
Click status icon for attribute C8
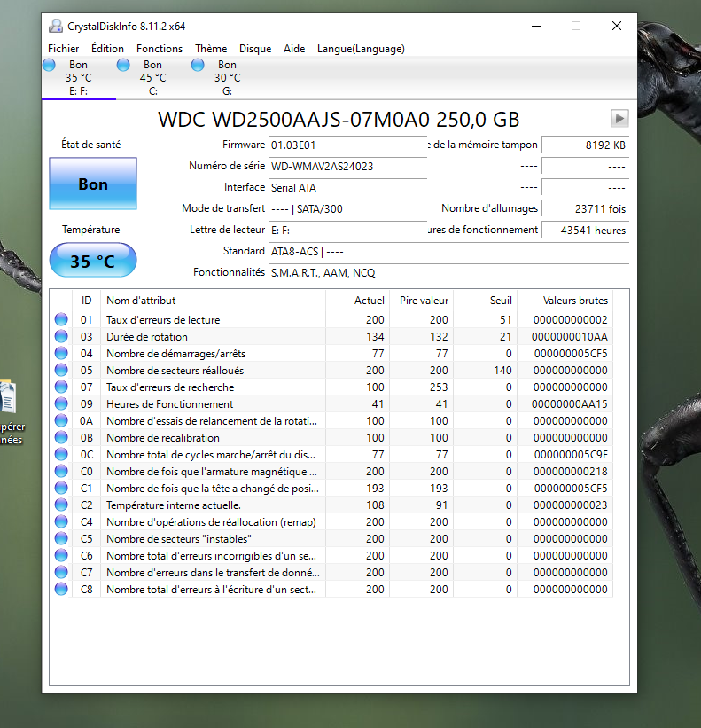(61, 589)
